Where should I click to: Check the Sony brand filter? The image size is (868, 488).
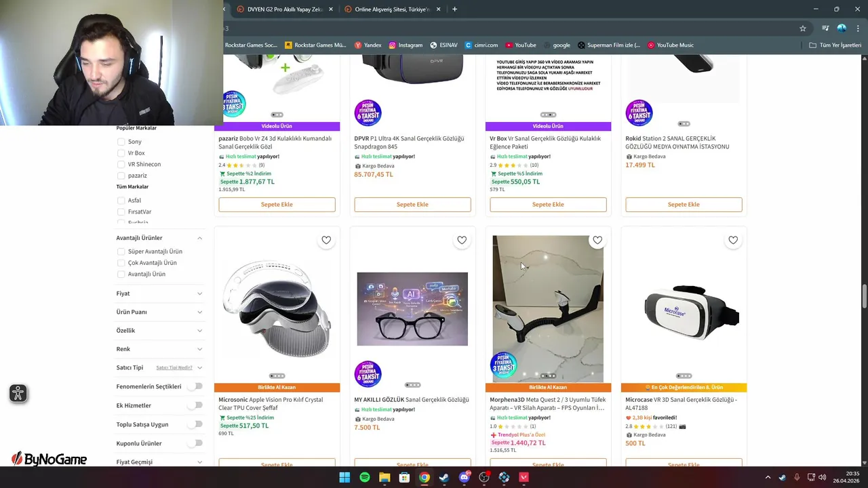121,142
